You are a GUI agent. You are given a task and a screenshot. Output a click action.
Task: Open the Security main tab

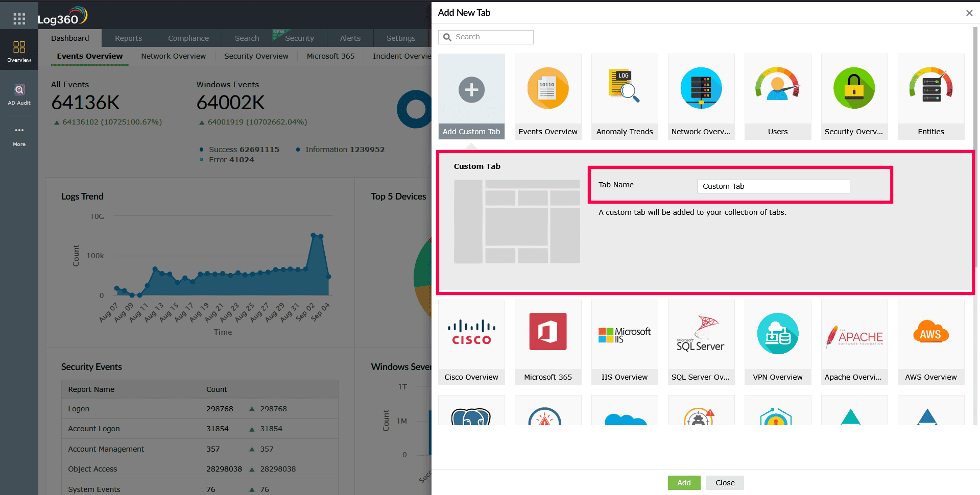pos(299,38)
